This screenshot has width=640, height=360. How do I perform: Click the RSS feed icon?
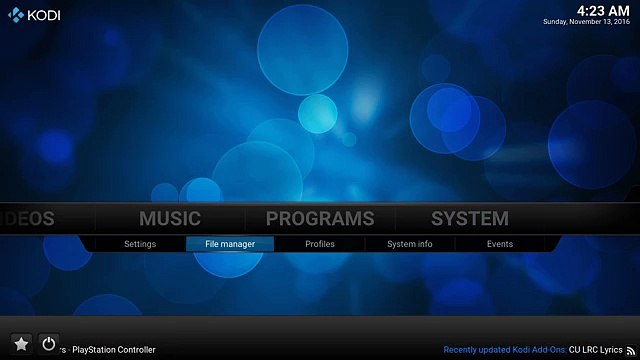(x=631, y=351)
